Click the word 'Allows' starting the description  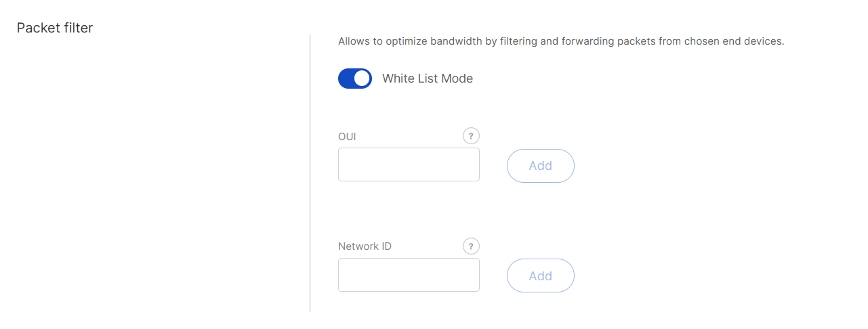pyautogui.click(x=354, y=41)
